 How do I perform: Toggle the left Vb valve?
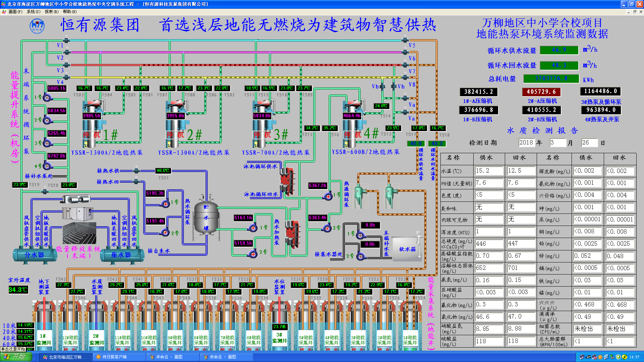coord(382,86)
